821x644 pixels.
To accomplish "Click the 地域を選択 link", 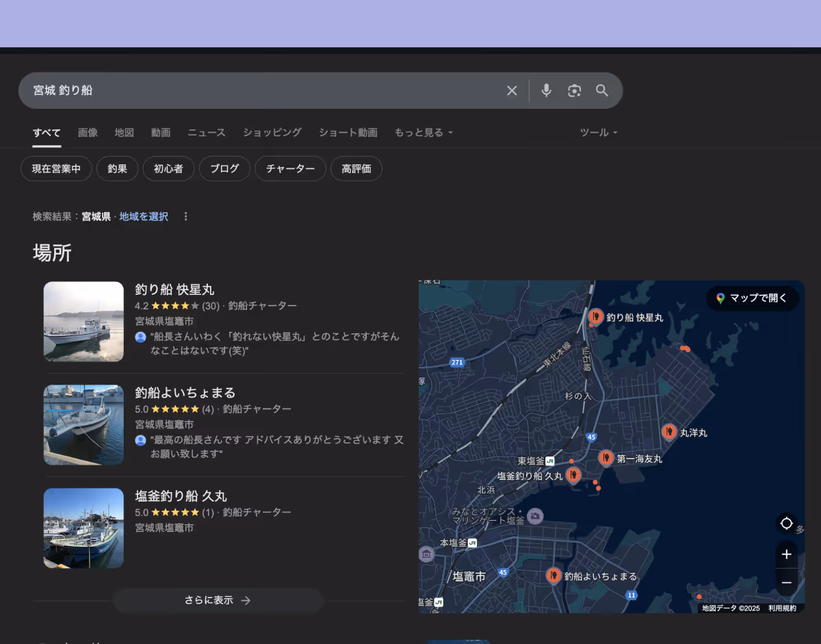I will tap(144, 216).
